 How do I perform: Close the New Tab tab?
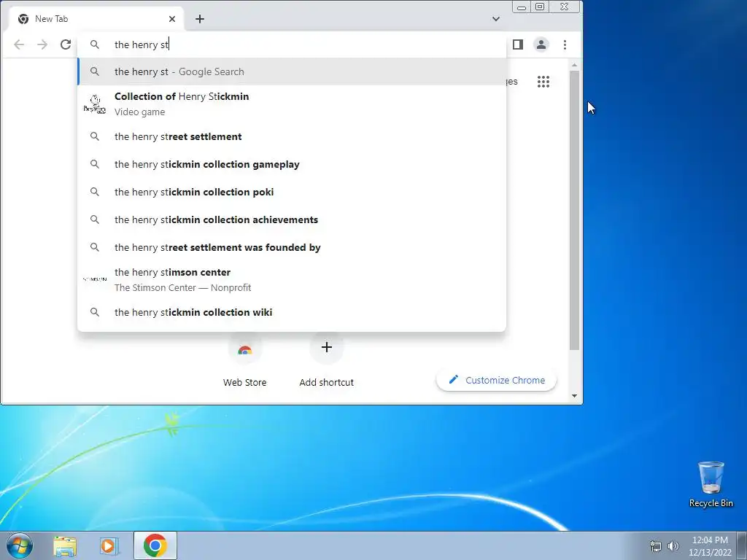172,19
